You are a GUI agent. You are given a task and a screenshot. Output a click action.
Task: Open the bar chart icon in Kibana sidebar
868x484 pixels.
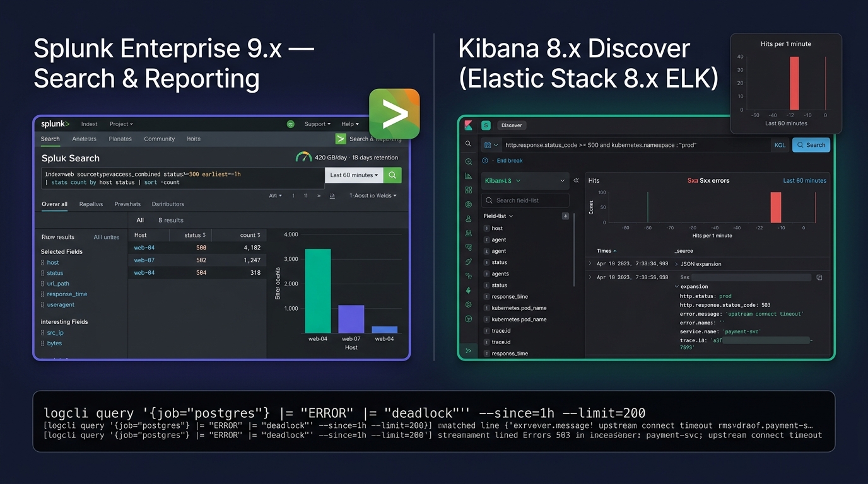pyautogui.click(x=468, y=176)
